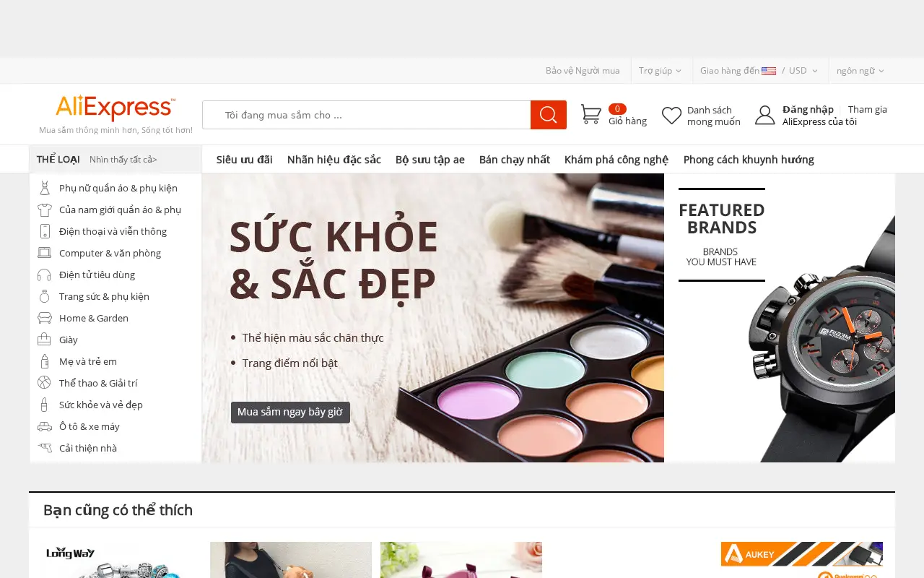Go to Bán chạy nhất

pos(515,160)
